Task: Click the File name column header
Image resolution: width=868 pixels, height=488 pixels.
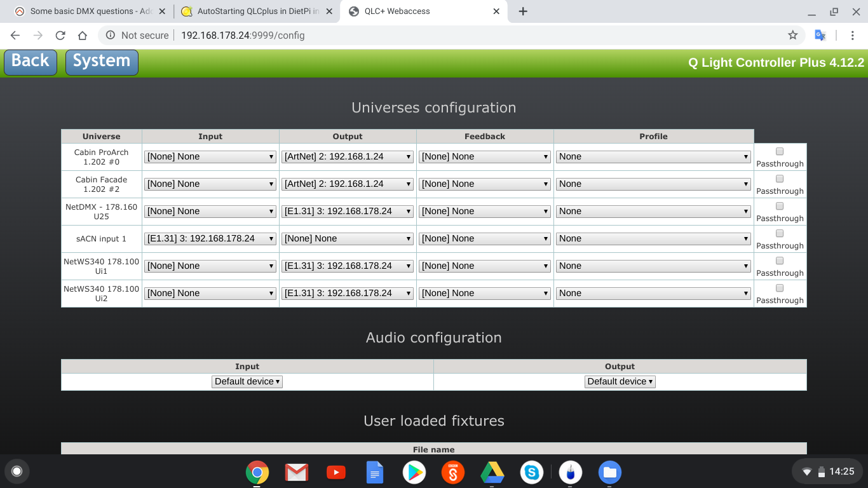Action: click(434, 450)
